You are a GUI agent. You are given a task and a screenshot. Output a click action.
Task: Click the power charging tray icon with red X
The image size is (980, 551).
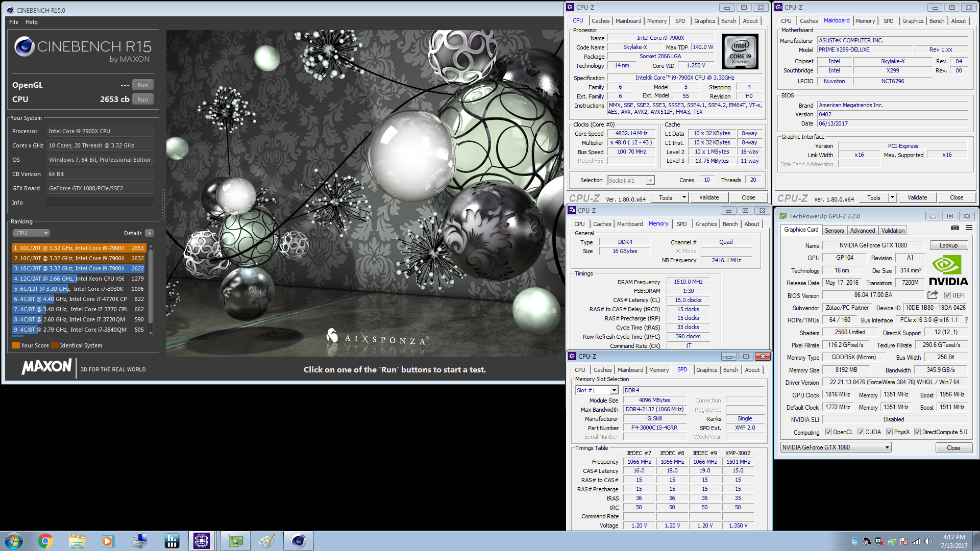[x=879, y=541]
